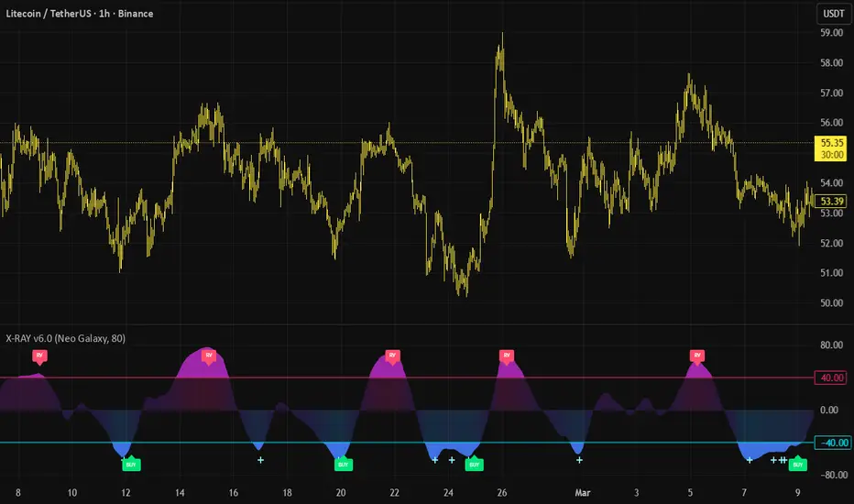The width and height of the screenshot is (854, 504).
Task: Click the 51.00 price axis label
Action: point(832,273)
